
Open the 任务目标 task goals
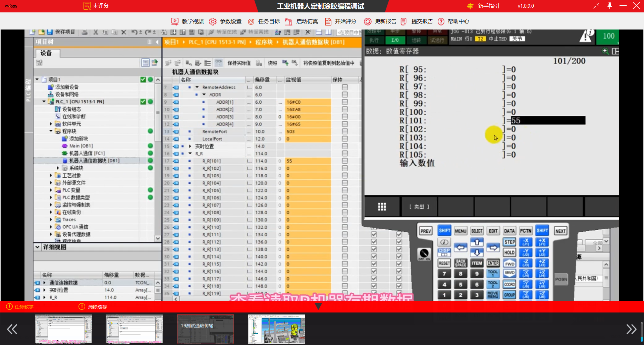[x=264, y=21]
